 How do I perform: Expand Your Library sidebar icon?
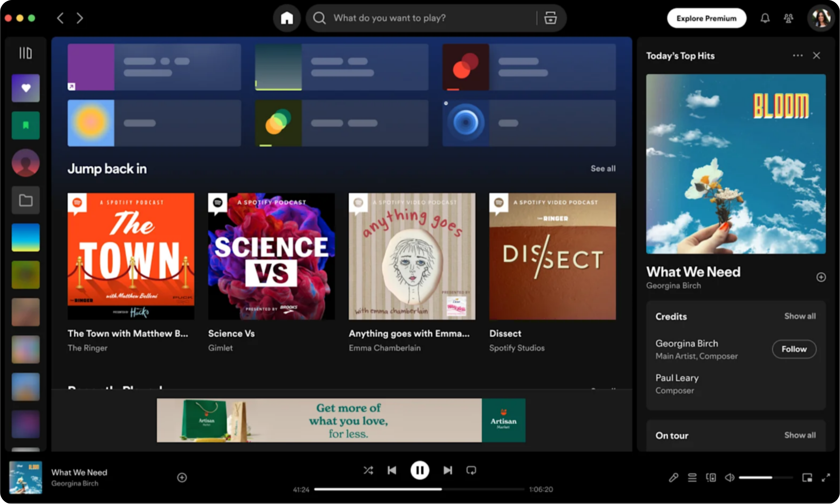[25, 53]
